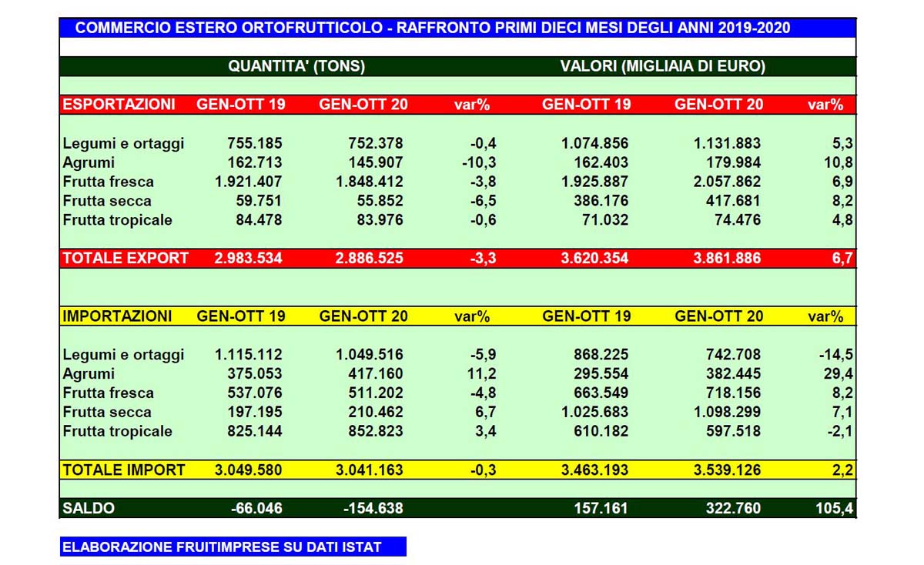
Task: Click import Agrumi var% value 29,4
Action: (838, 374)
